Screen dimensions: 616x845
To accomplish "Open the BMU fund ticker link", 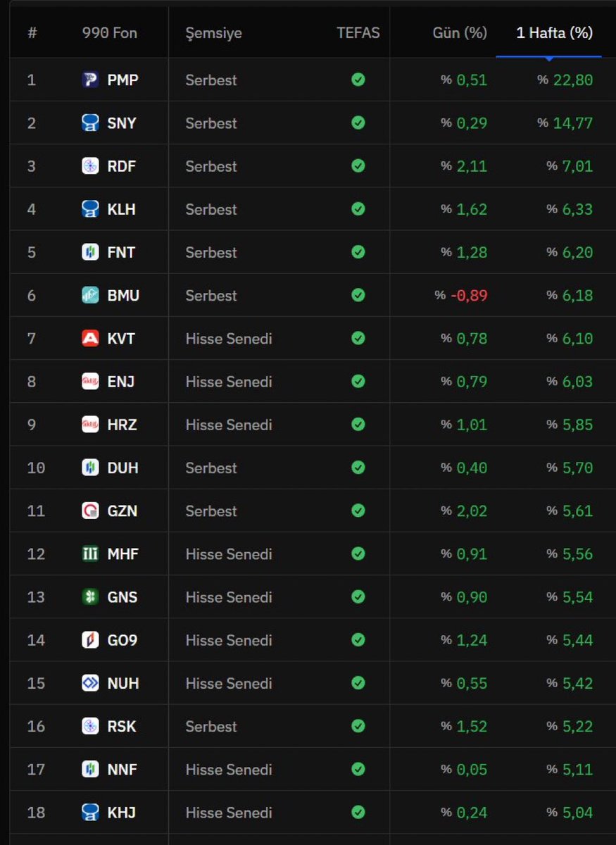I will click(123, 295).
